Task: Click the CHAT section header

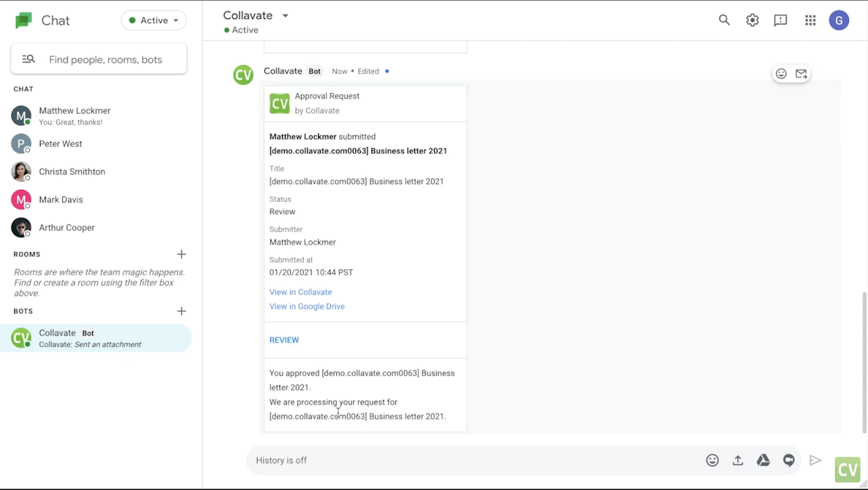Action: tap(24, 89)
